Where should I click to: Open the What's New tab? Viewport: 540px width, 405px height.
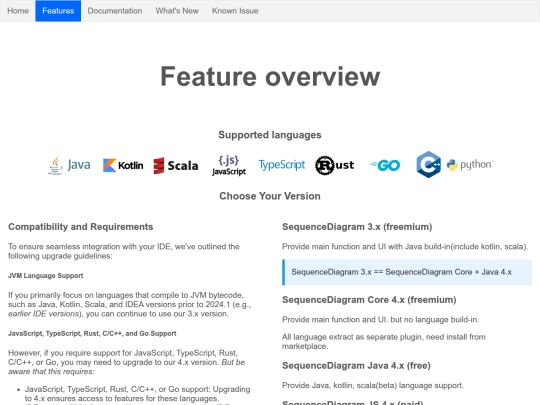point(177,11)
